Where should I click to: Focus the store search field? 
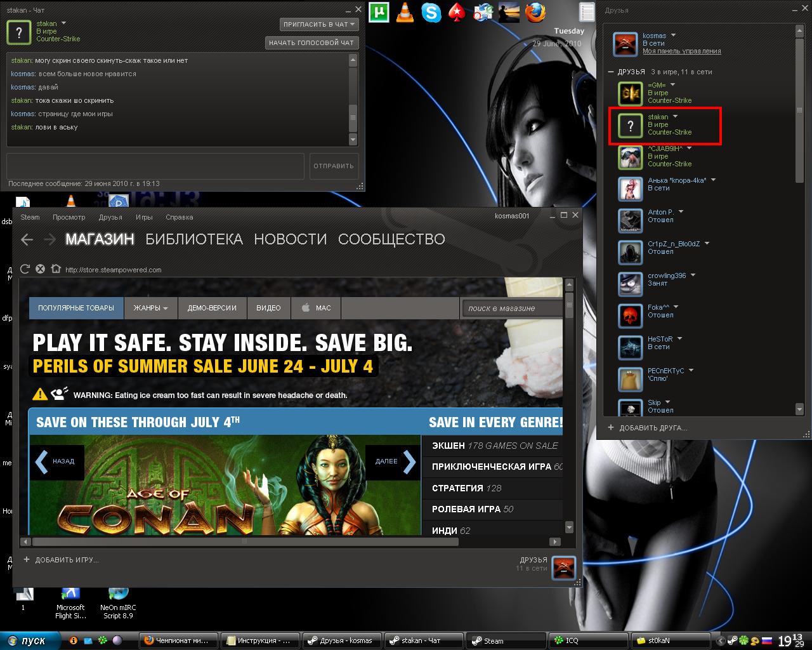512,308
